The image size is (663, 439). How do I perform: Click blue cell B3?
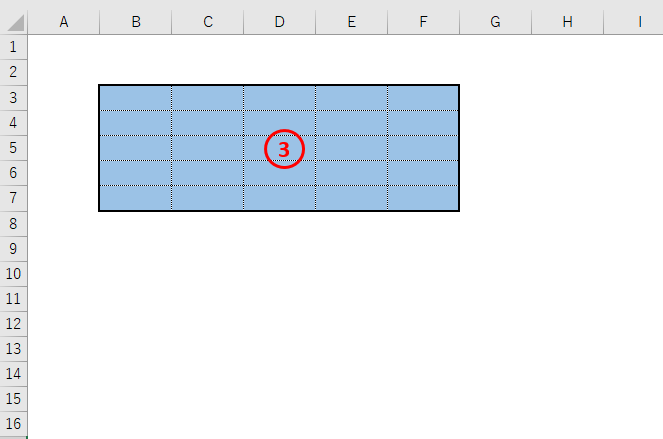(x=136, y=98)
